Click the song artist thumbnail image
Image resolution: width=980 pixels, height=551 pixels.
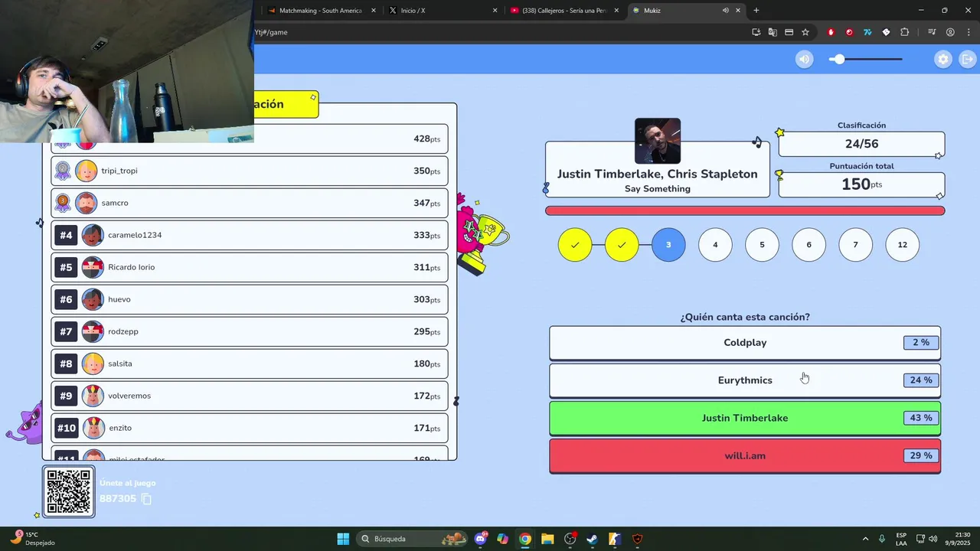tap(658, 141)
